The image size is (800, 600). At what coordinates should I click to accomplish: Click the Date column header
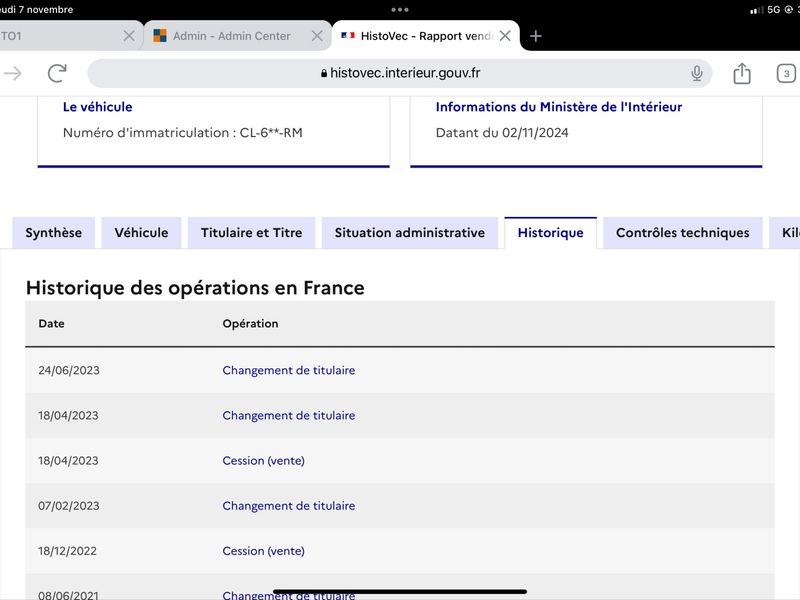(52, 323)
